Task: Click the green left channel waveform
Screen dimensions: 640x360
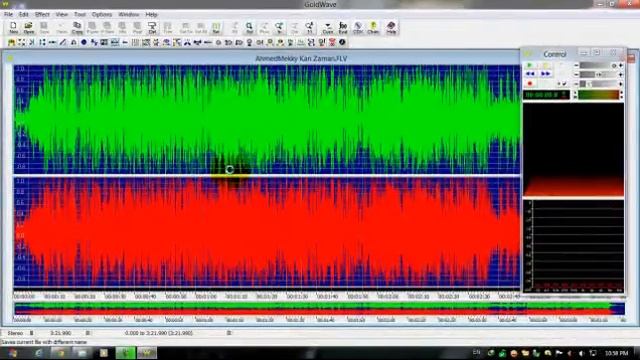Action: (267, 120)
